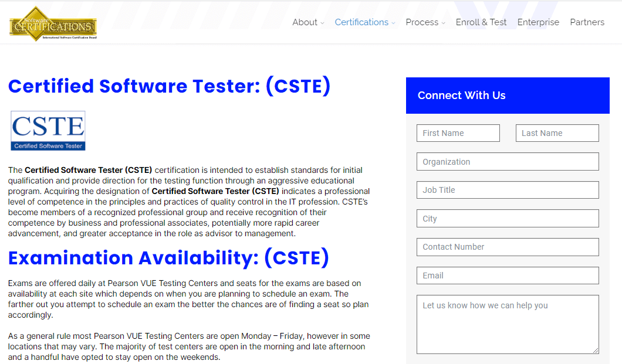Click the Contact Number field
This screenshot has height=364, width=622.
[507, 247]
